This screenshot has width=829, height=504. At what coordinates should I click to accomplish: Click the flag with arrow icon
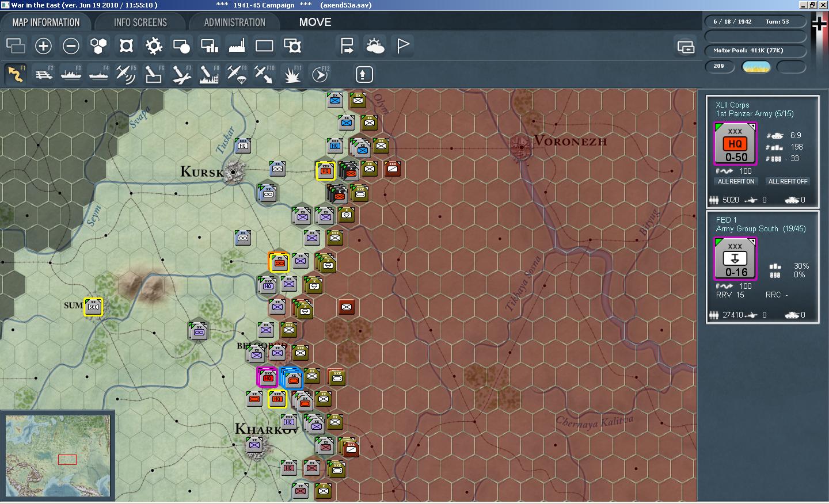point(347,45)
